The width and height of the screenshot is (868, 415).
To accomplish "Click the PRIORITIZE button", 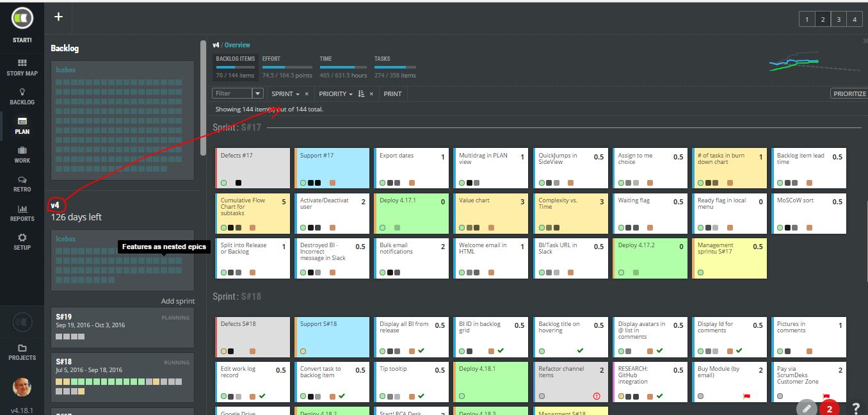I will coord(849,94).
